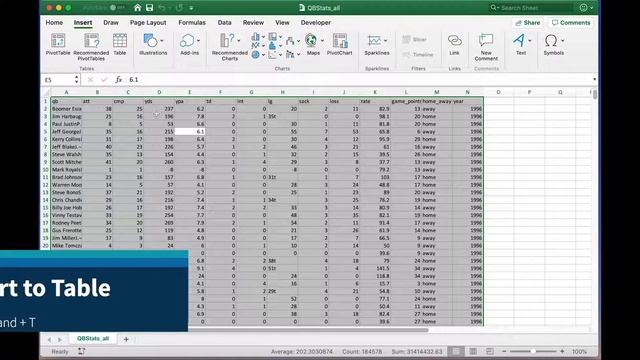This screenshot has height=360, width=640.
Task: Insert a line chart
Action: click(x=256, y=46)
